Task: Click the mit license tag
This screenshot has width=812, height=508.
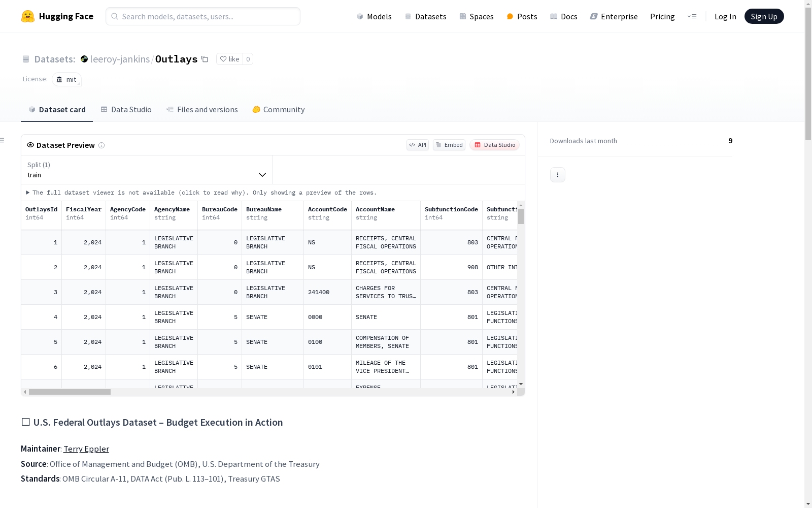Action: (x=66, y=79)
